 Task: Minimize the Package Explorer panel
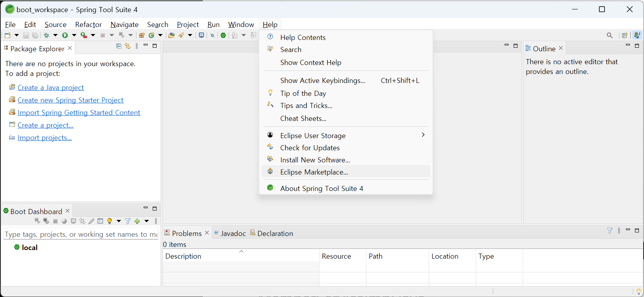(146, 45)
